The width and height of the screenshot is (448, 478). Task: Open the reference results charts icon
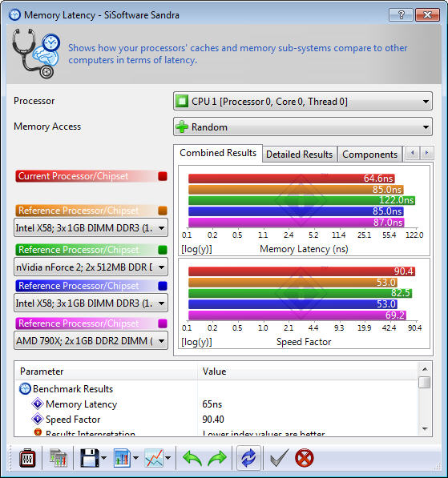coord(58,457)
